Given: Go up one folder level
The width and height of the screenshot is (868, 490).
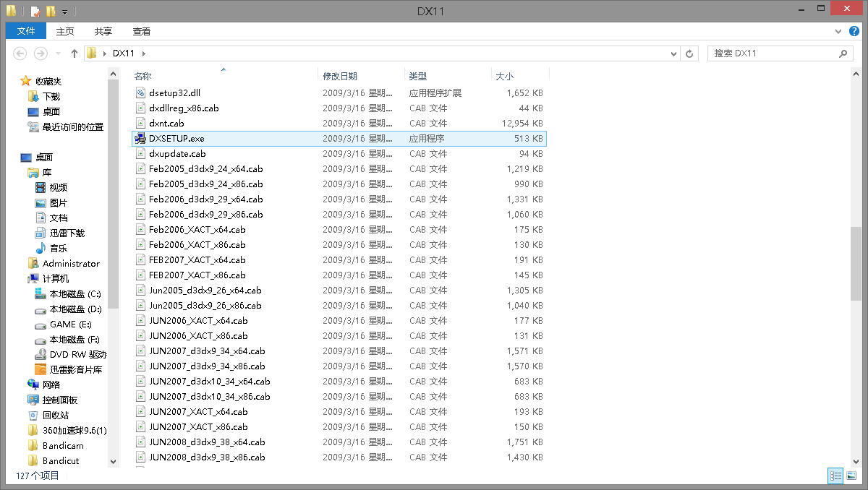Looking at the screenshot, I should (74, 53).
